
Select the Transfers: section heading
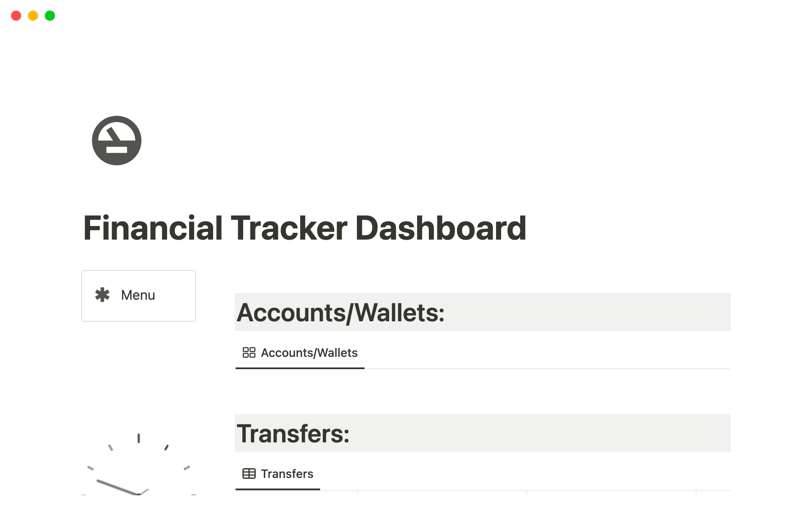[x=293, y=434]
